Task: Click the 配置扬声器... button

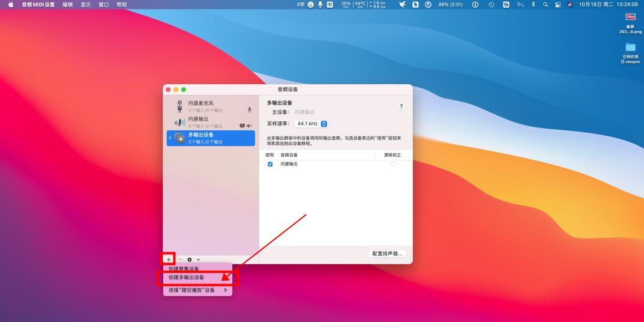Action: (387, 254)
